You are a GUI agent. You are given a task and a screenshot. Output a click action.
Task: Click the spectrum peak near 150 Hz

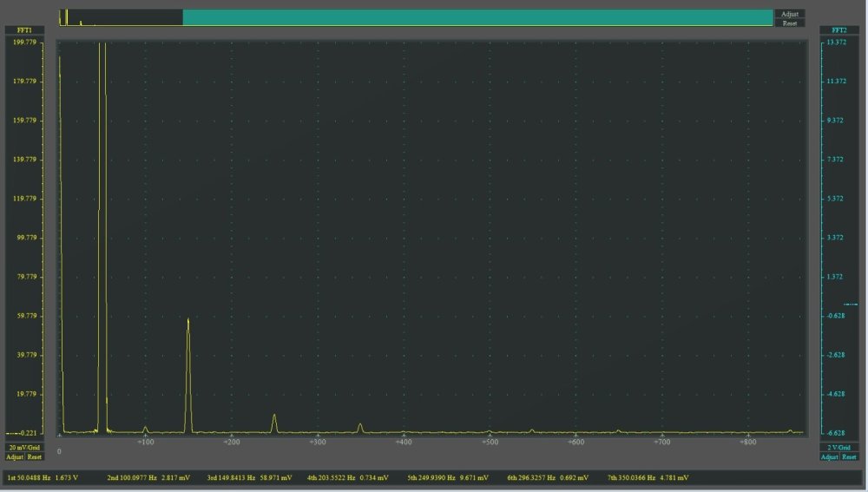tap(188, 323)
